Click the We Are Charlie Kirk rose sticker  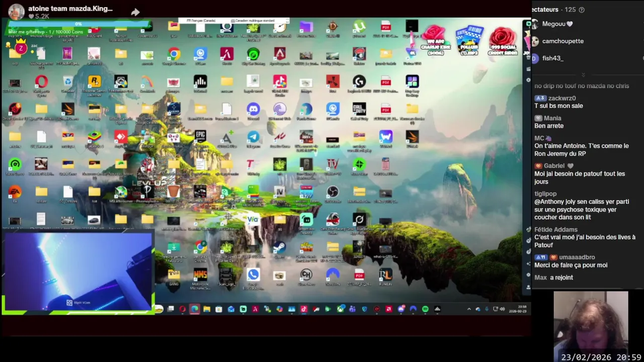[436, 40]
